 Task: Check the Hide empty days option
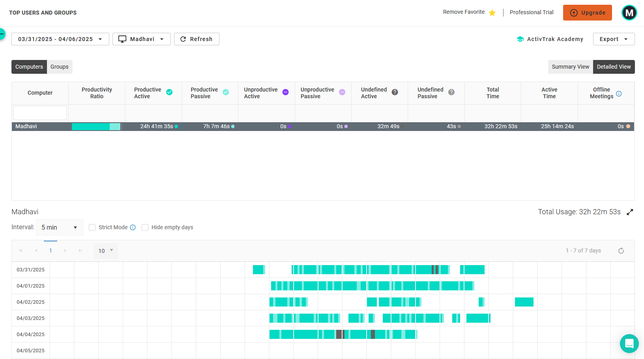(x=145, y=228)
